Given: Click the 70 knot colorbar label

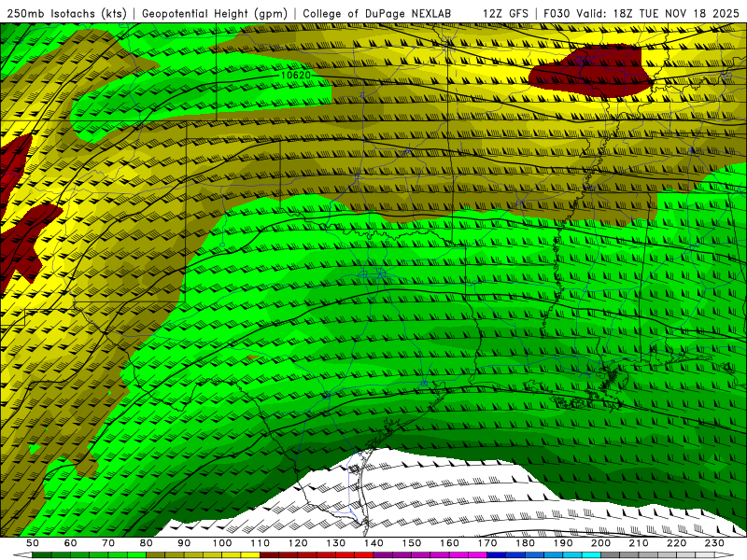Looking at the screenshot, I should (108, 543).
